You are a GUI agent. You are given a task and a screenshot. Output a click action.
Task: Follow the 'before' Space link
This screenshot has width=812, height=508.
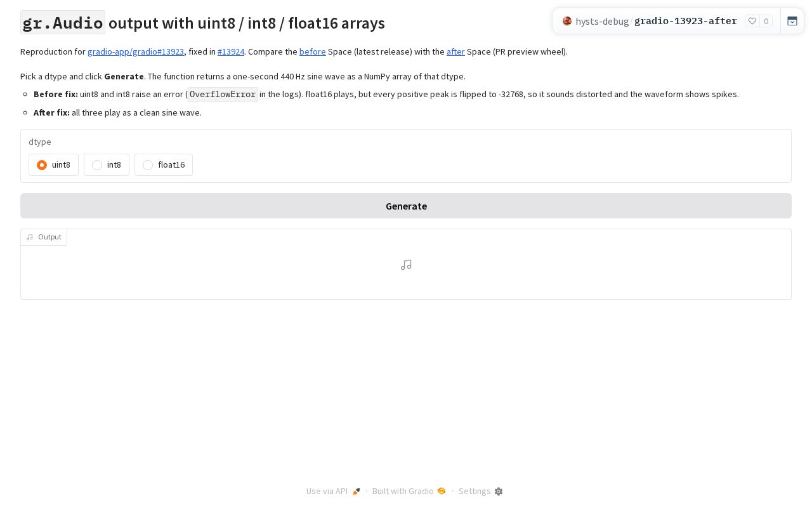[313, 52]
